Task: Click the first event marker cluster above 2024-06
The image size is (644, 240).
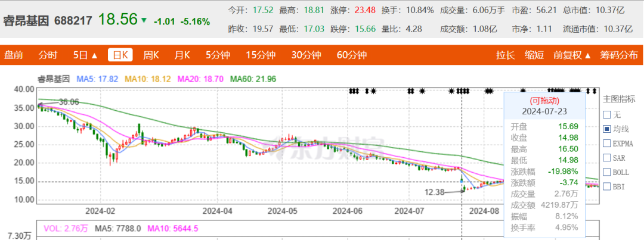Action: pos(354,91)
